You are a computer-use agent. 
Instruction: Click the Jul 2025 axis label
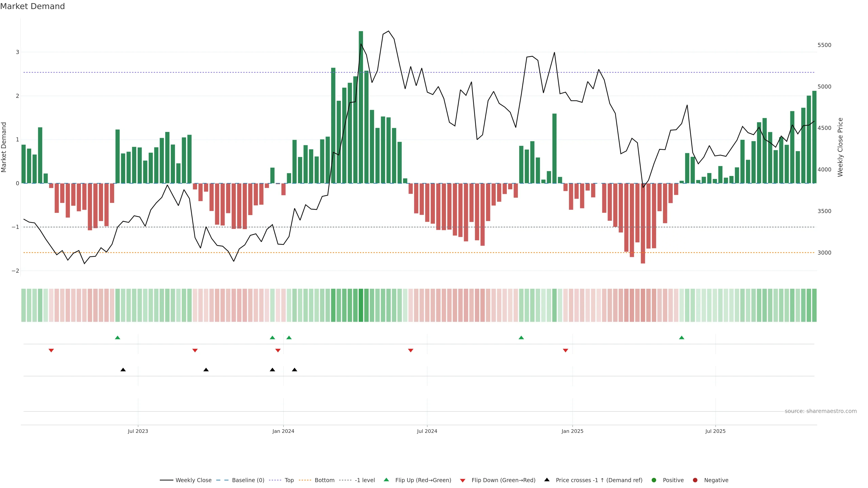pyautogui.click(x=715, y=431)
